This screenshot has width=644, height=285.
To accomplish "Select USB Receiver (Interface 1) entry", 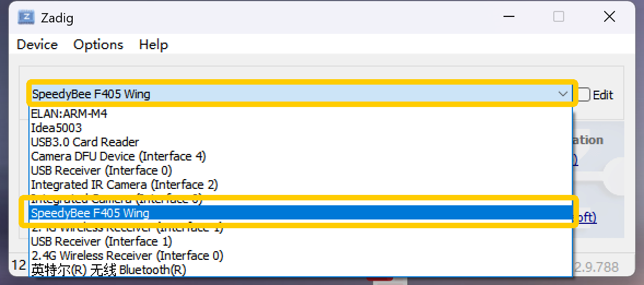I will [x=300, y=241].
